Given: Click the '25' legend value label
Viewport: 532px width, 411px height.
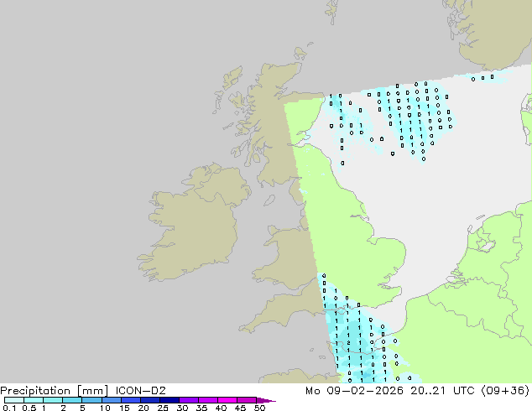Looking at the screenshot, I should pyautogui.click(x=163, y=408).
